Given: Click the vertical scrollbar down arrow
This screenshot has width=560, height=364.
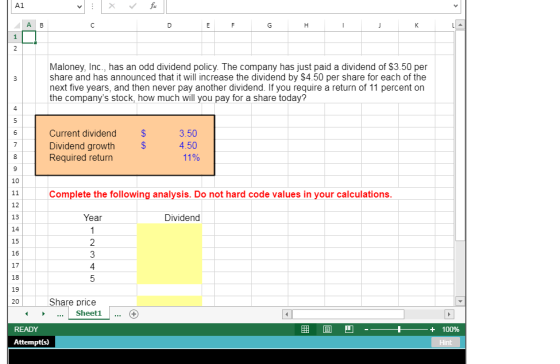Looking at the screenshot, I should (460, 301).
